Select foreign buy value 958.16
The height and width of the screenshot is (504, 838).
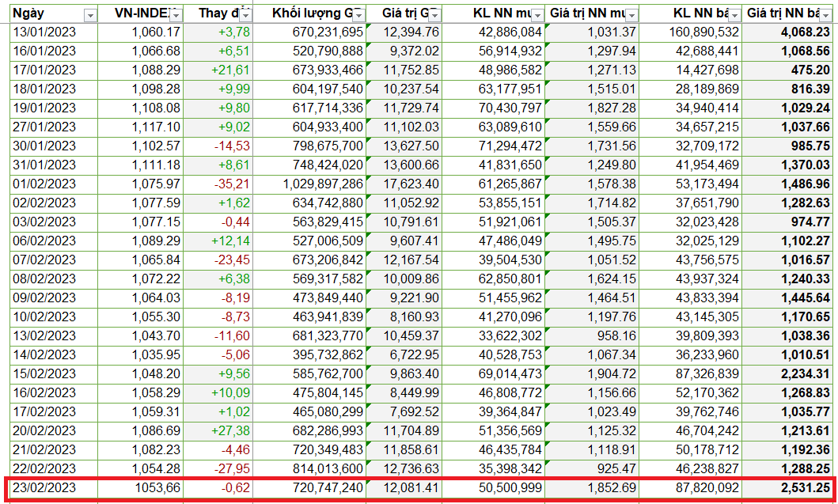pyautogui.click(x=592, y=336)
